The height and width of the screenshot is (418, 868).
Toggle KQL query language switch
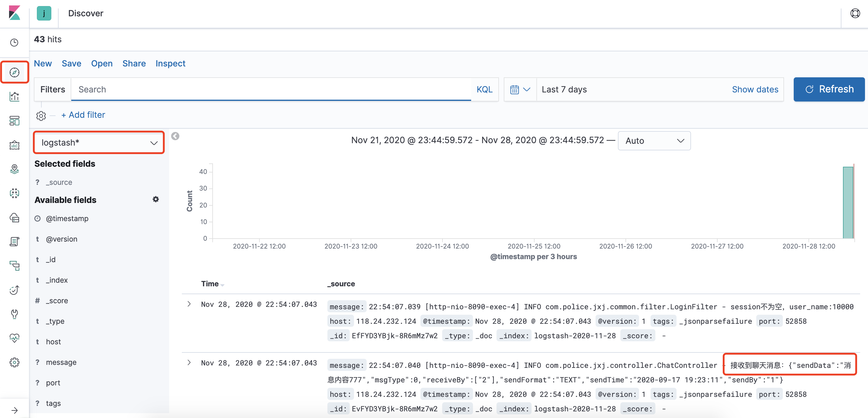pos(484,89)
